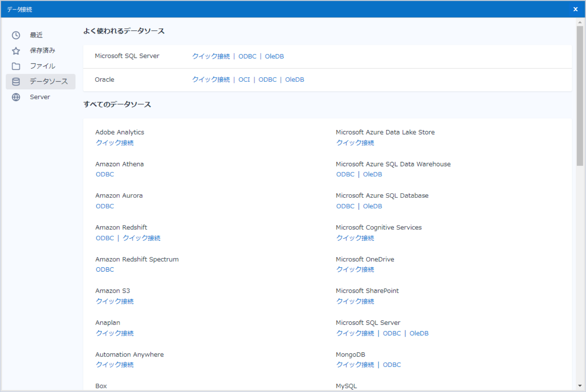
Task: Click ODBC under Amazon Redshift Spectrum
Action: 105,270
